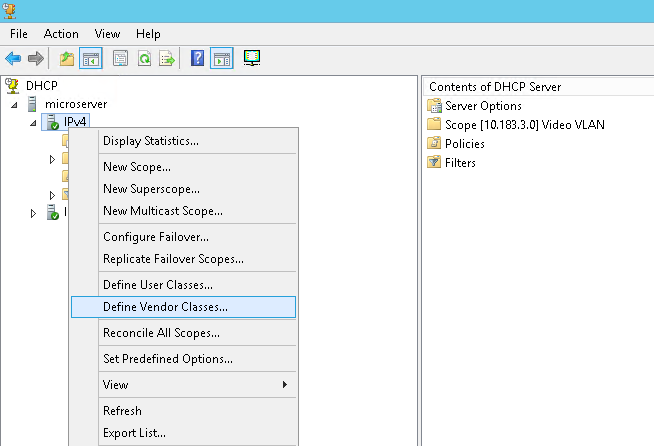This screenshot has width=654, height=446.
Task: Click the IPv4 node icon
Action: click(53, 122)
